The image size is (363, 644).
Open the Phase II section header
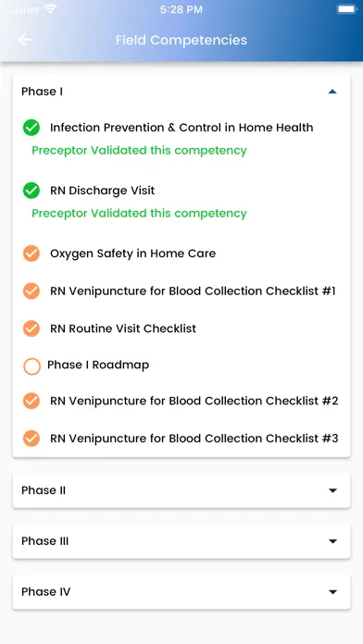coord(181,490)
